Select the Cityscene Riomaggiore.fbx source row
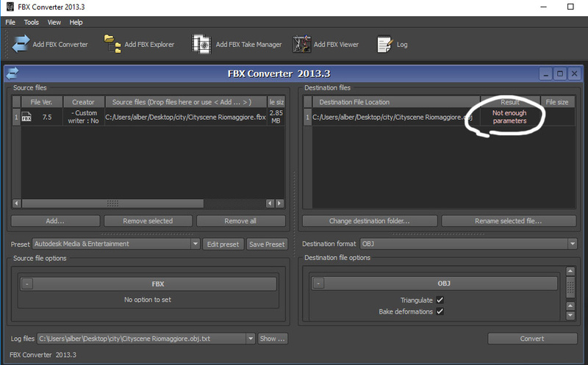Screen dimensions: 588x365 [x=186, y=117]
